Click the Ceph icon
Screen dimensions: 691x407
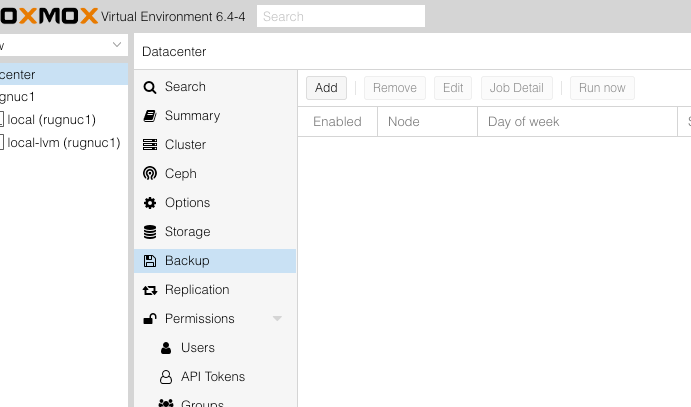point(150,174)
